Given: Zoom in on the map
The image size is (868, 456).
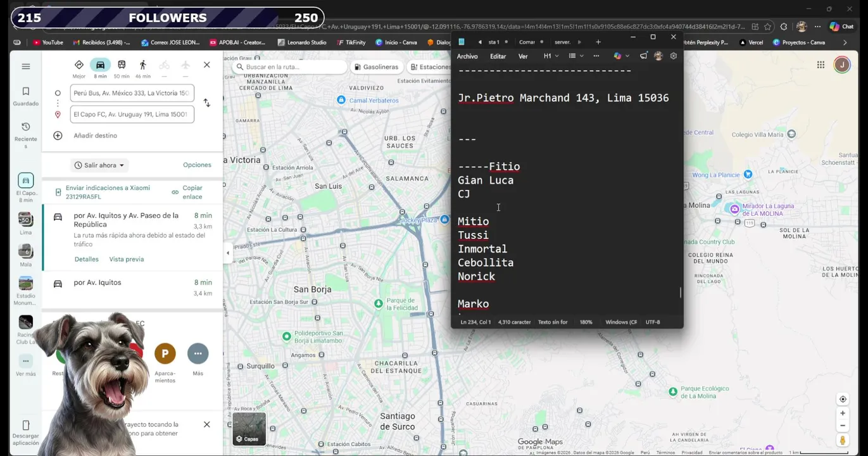Looking at the screenshot, I should coord(843,413).
